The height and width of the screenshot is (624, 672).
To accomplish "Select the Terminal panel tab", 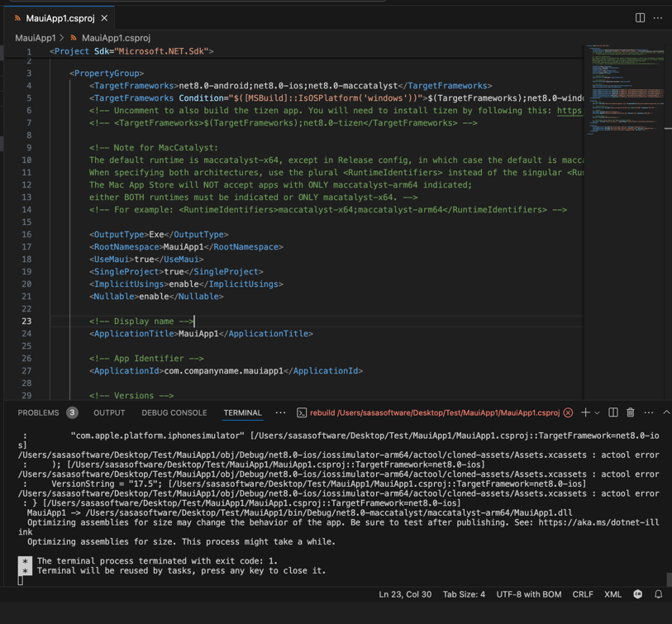I will point(242,412).
